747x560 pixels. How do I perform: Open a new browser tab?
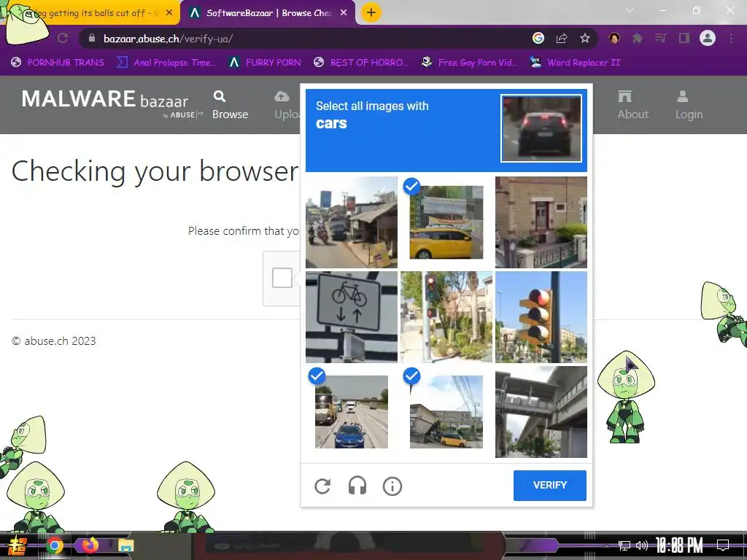371,12
